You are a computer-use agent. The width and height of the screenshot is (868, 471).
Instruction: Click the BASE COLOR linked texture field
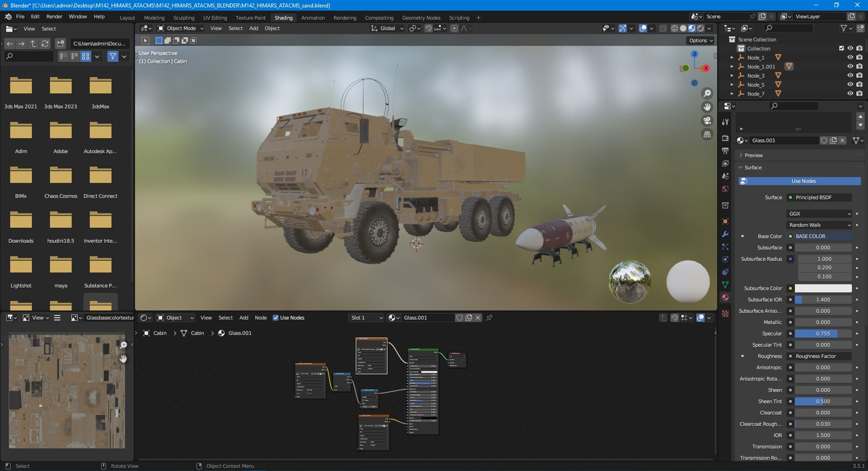819,236
